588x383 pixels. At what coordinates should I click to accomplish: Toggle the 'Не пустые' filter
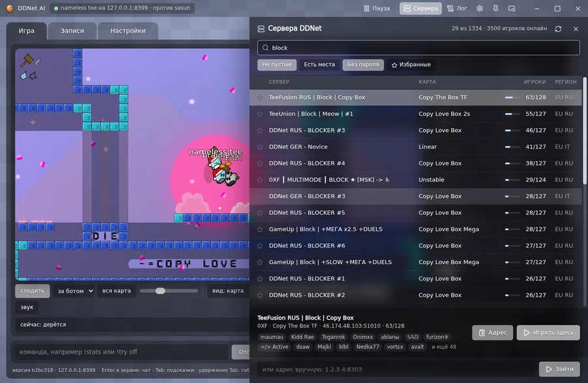coord(277,65)
